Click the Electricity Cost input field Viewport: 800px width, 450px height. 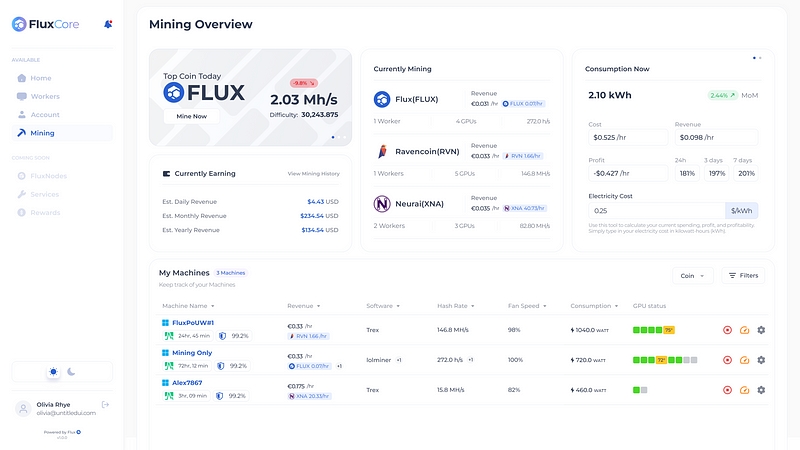coord(657,211)
